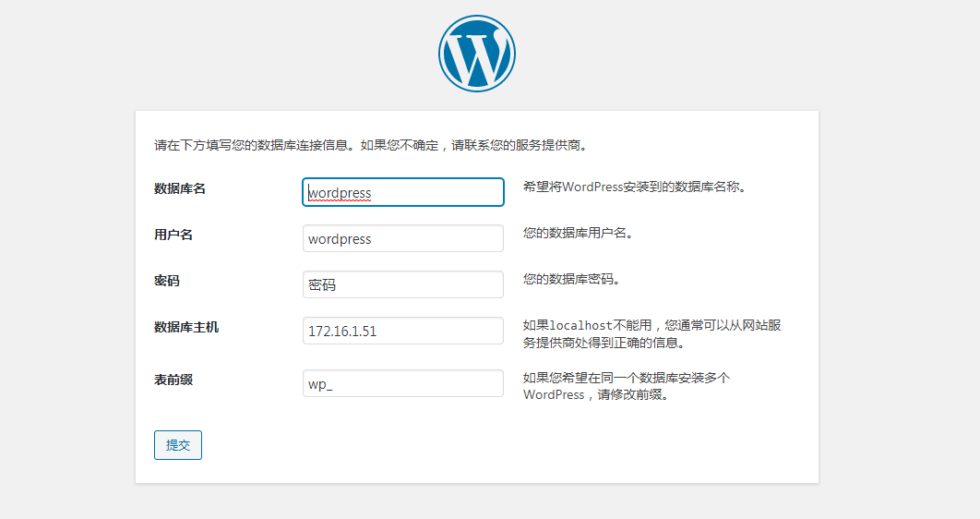The image size is (980, 519).
Task: Select the password input field
Action: point(403,284)
